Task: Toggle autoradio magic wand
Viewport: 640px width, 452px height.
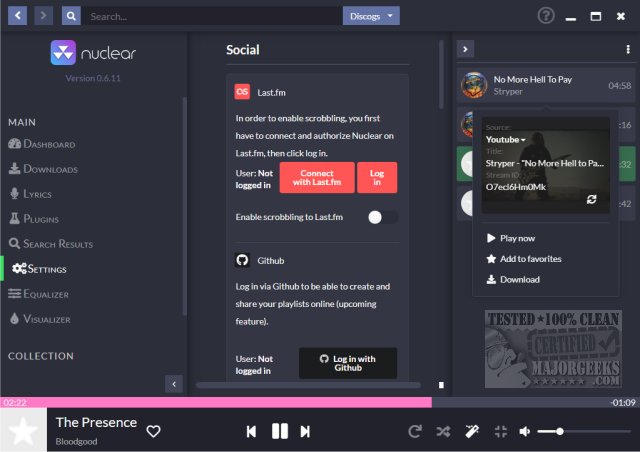Action: click(x=472, y=431)
